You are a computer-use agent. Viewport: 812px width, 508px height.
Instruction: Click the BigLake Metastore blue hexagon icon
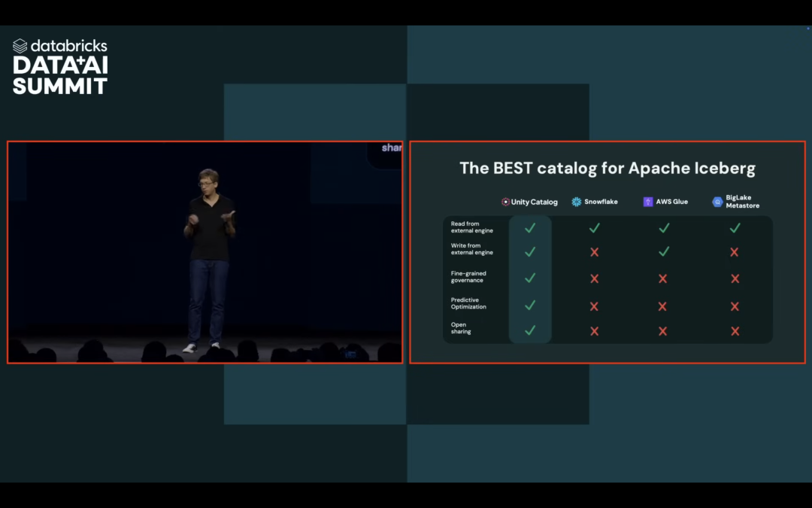click(x=717, y=202)
